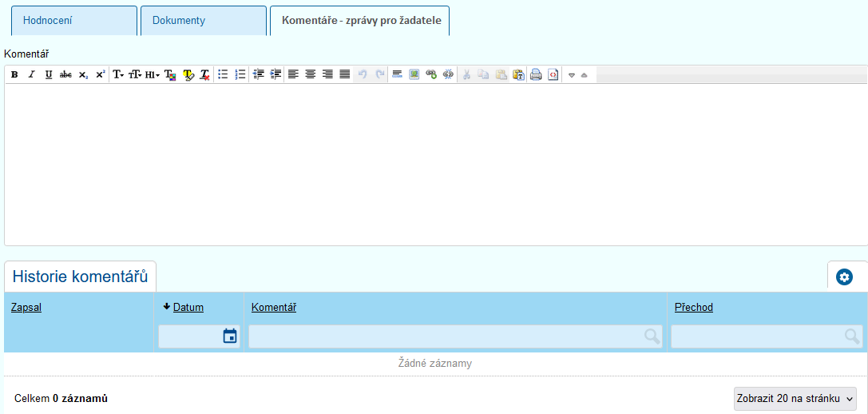Align text left
This screenshot has width=868, height=414.
[x=293, y=75]
